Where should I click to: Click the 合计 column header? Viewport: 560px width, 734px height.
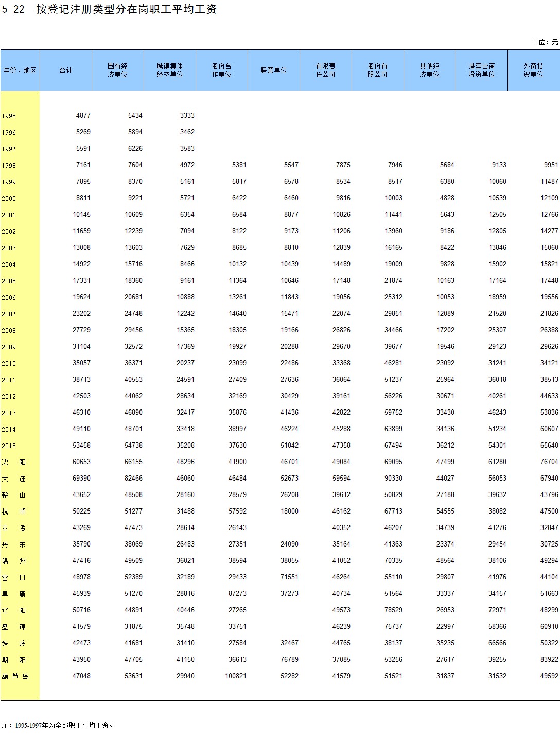click(66, 71)
